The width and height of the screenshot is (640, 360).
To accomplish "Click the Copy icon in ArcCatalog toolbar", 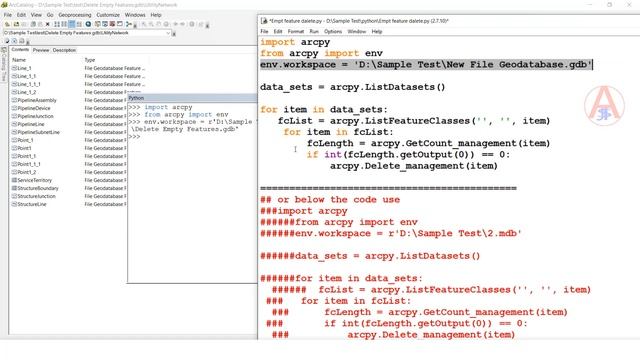I will click(33, 24).
